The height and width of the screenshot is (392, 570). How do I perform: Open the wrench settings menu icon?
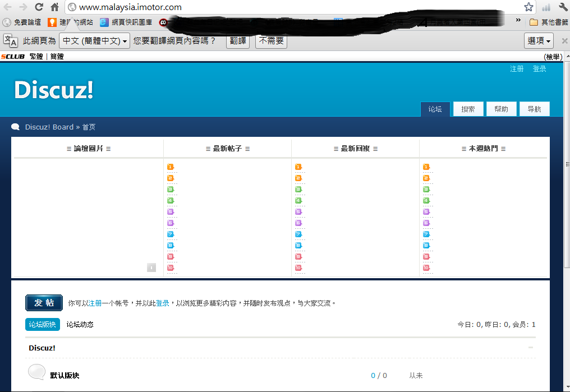pos(563,7)
